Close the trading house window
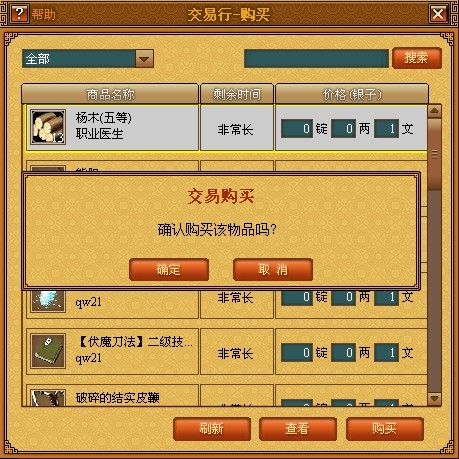Image resolution: width=459 pixels, height=459 pixels. coord(438,14)
